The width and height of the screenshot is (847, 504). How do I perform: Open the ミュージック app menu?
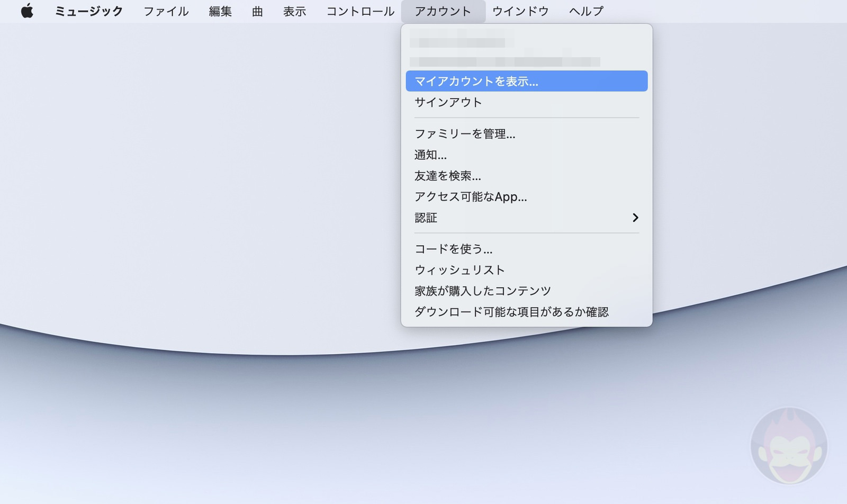click(x=89, y=11)
